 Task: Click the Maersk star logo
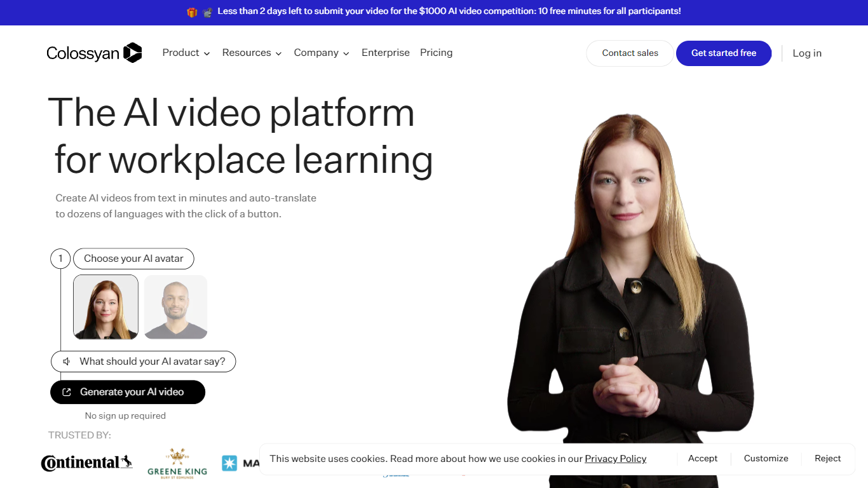pyautogui.click(x=229, y=463)
